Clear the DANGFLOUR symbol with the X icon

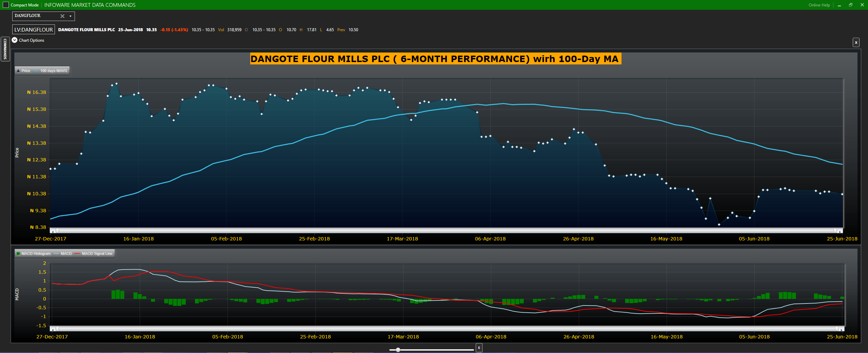(62, 16)
